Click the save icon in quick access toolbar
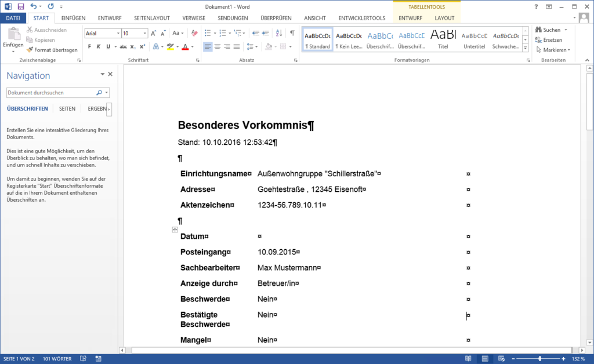 [x=21, y=6]
